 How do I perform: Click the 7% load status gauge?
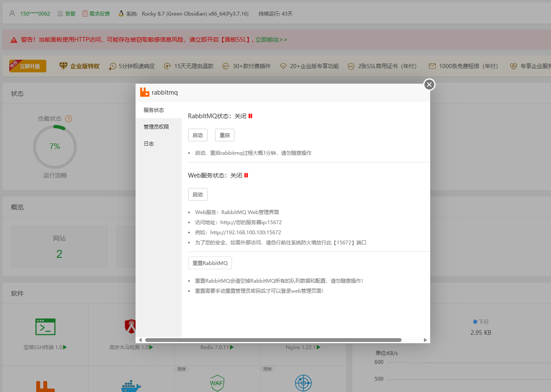point(55,147)
